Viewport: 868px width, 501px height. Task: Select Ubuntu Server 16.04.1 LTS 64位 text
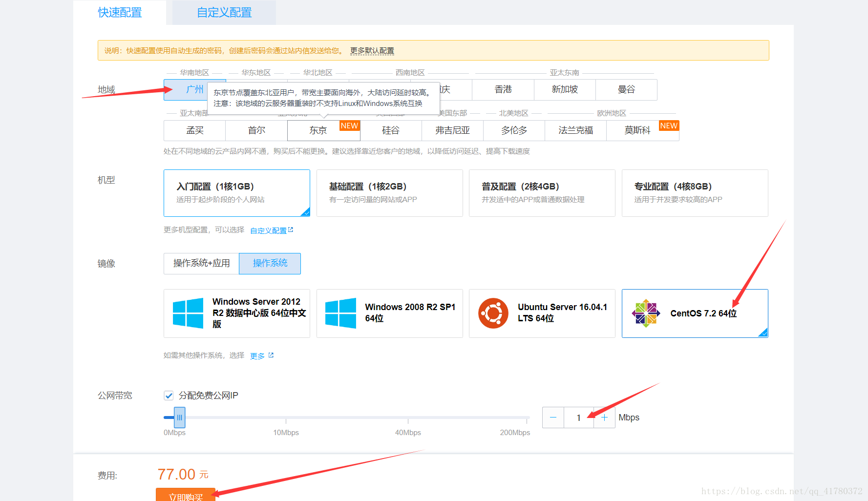point(562,313)
